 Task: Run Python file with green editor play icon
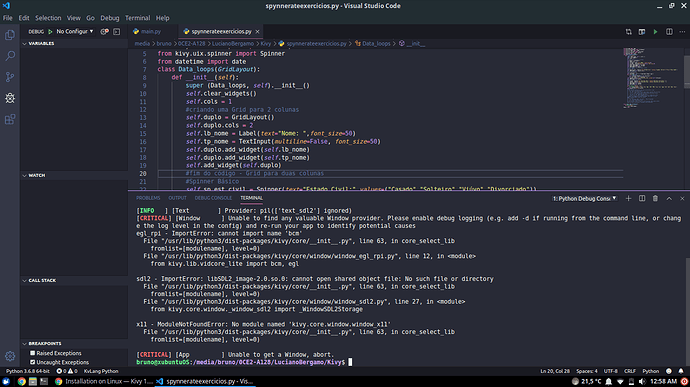(655, 32)
